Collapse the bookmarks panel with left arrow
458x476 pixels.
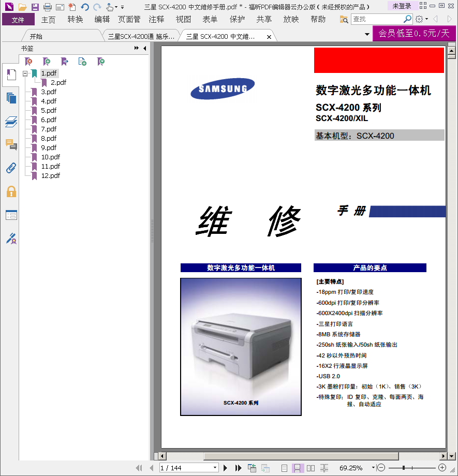144,48
